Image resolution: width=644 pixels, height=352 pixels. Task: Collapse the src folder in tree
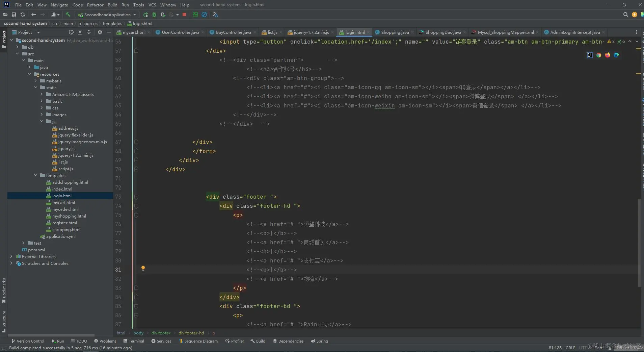[x=18, y=54]
